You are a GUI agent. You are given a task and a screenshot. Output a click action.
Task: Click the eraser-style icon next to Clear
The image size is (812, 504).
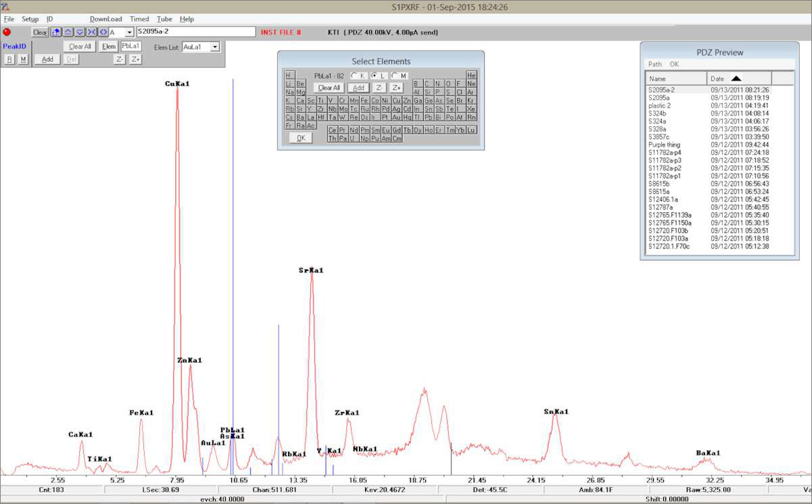coord(56,32)
